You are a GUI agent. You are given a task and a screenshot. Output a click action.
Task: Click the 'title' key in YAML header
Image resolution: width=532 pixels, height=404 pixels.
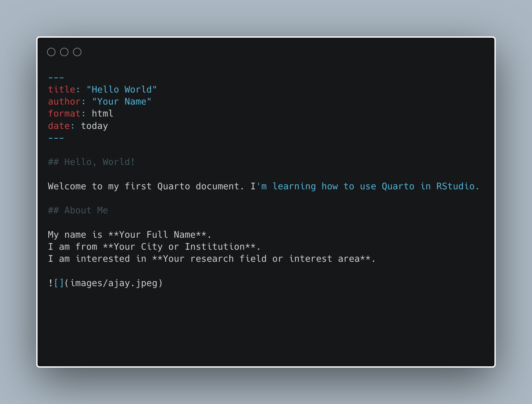point(62,90)
